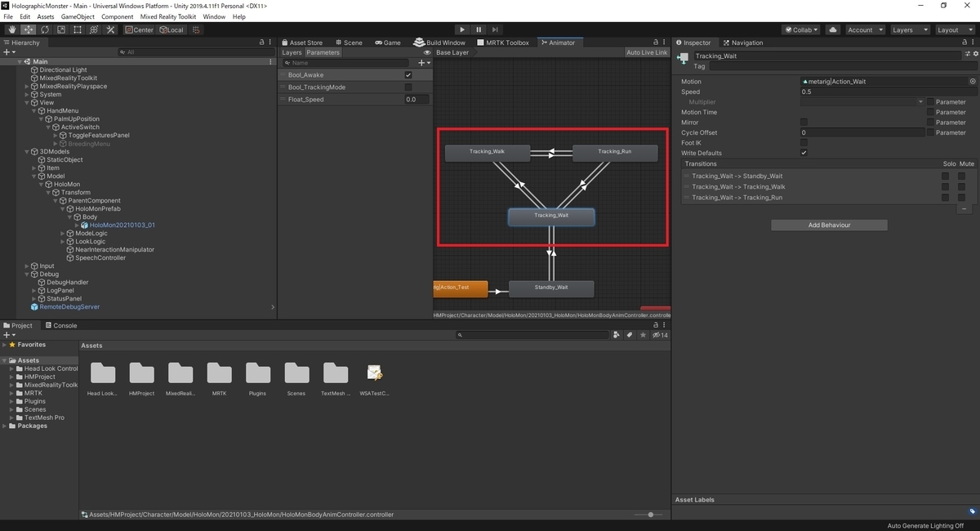Open Main scene options menu

[x=271, y=62]
